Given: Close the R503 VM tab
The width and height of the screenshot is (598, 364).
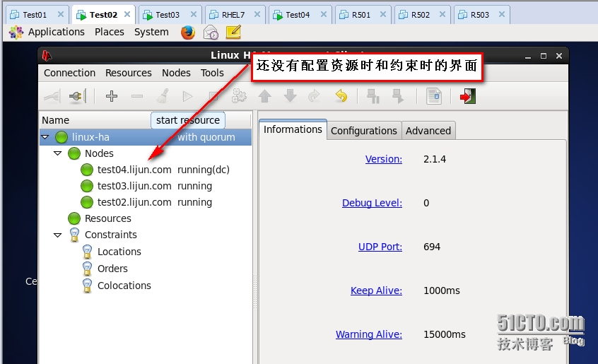Looking at the screenshot, I should (x=502, y=14).
